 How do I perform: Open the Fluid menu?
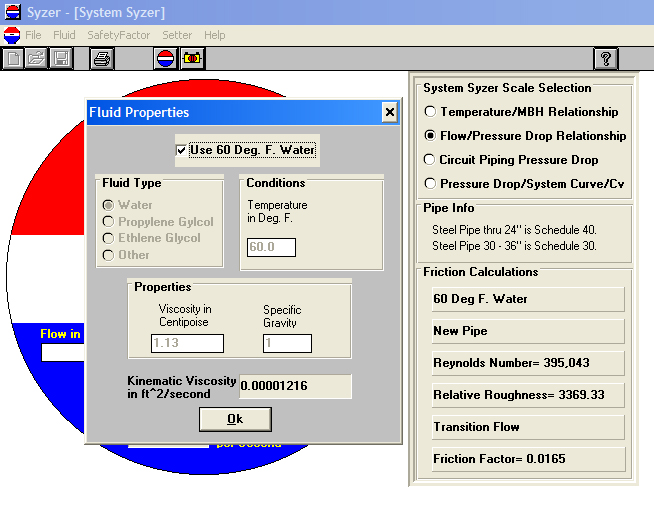pos(64,35)
